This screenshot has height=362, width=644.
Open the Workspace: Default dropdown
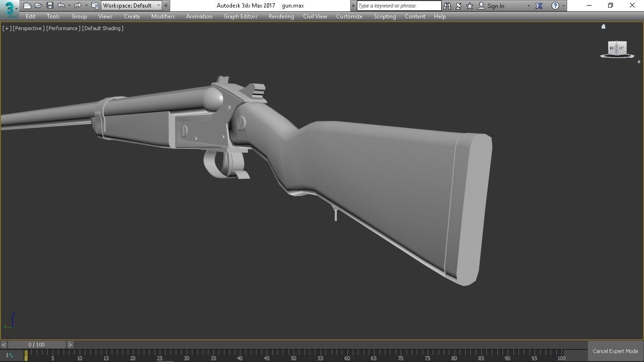pyautogui.click(x=132, y=6)
